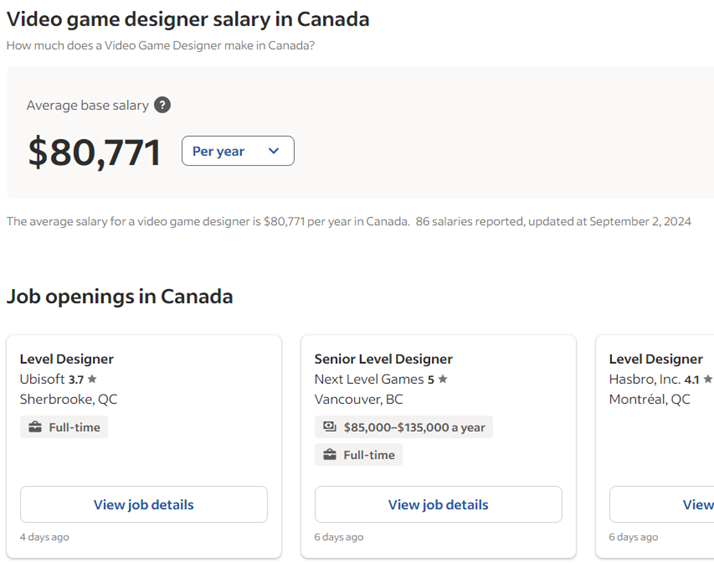Click the $85,000–$135,000 a year salary tag
The width and height of the screenshot is (714, 563).
pos(414,427)
